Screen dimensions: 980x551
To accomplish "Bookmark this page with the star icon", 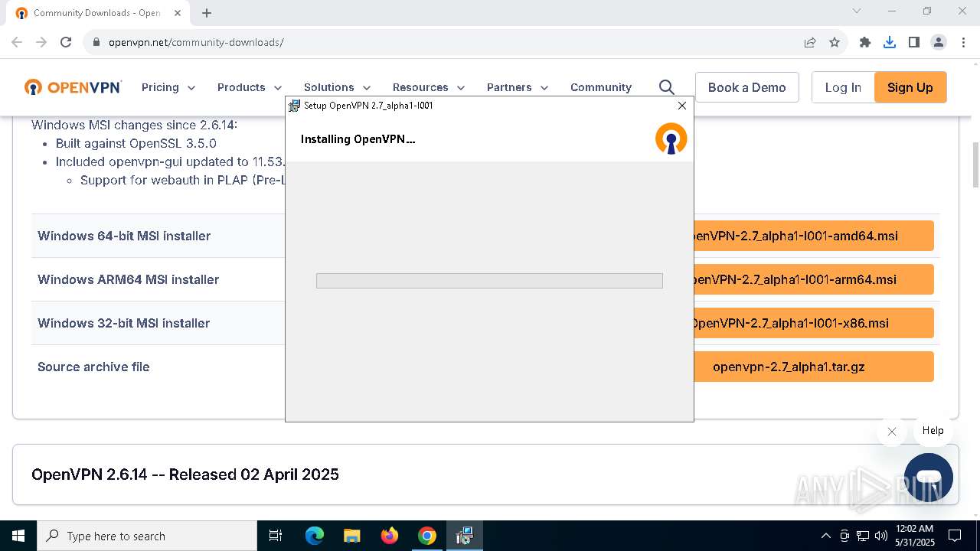I will tap(835, 42).
